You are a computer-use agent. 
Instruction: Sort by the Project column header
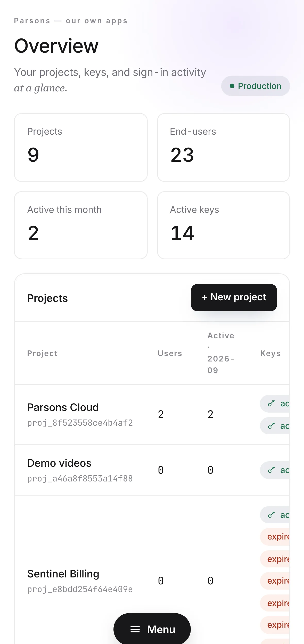42,353
